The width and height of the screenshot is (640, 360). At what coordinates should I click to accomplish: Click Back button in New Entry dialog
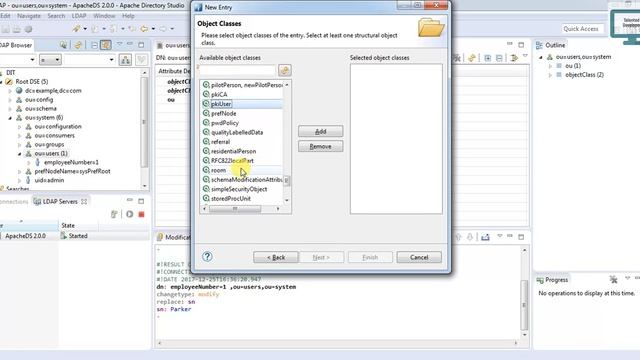pos(276,257)
